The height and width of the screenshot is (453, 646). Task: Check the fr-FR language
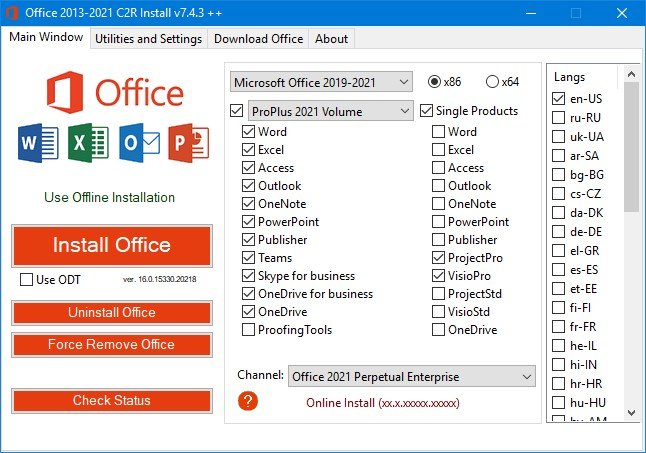[558, 327]
